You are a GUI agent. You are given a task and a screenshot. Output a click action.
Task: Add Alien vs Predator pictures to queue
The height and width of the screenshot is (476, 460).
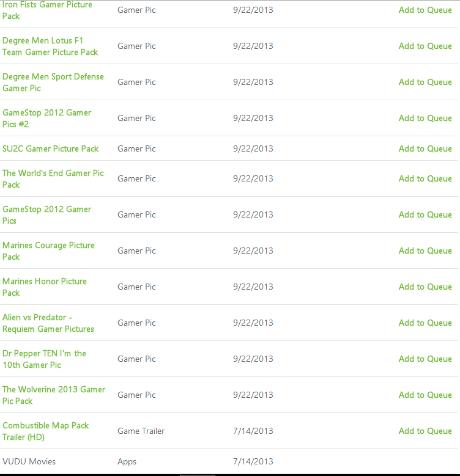click(425, 323)
